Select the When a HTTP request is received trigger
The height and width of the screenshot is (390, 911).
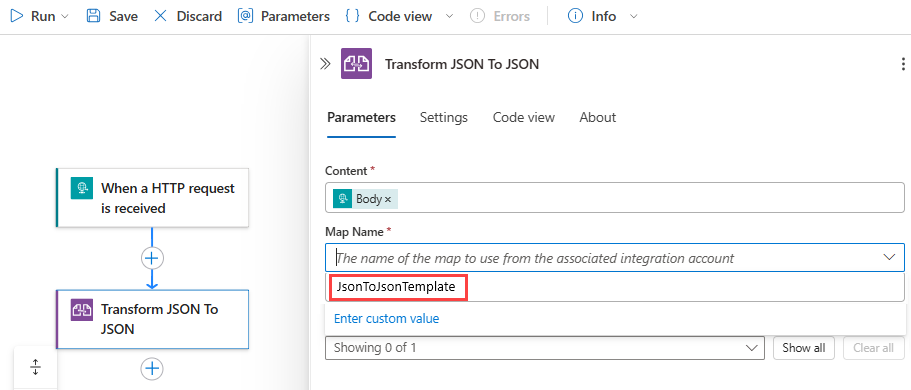coord(152,198)
